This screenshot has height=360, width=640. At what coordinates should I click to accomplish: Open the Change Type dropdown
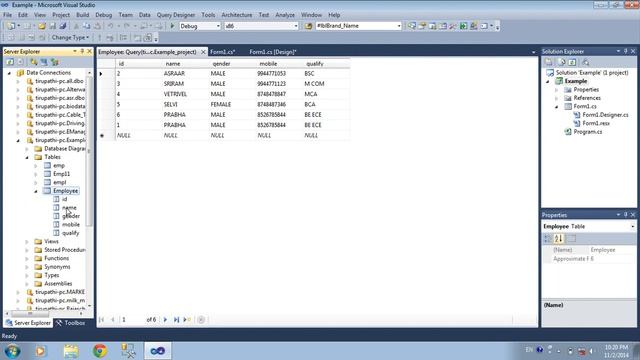pos(70,38)
